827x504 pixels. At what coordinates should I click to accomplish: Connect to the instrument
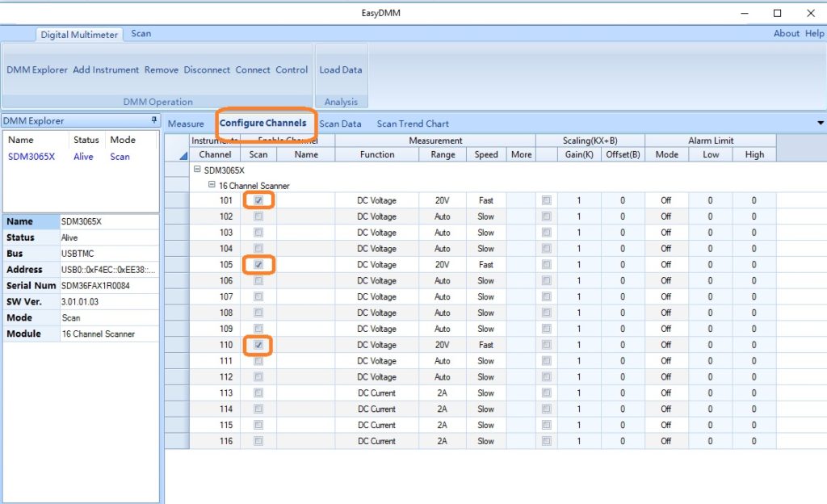253,70
